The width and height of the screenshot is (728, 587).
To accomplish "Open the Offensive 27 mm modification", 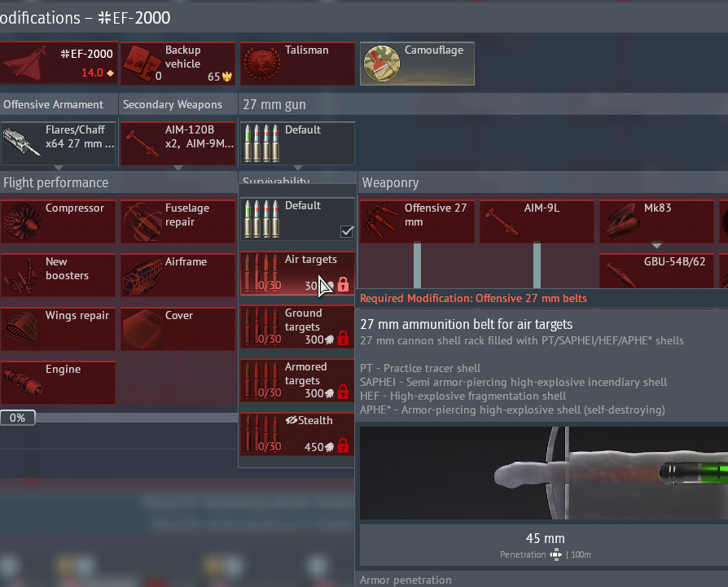I will (418, 221).
